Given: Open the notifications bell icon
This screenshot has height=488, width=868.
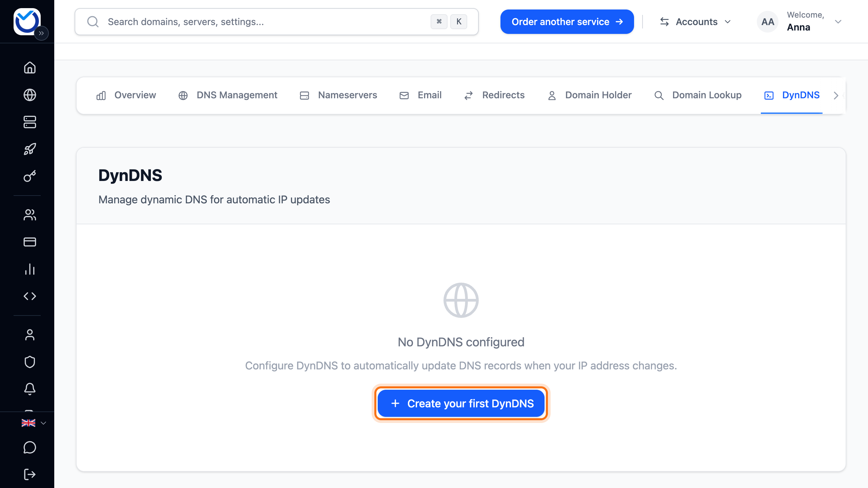Looking at the screenshot, I should click(x=30, y=389).
